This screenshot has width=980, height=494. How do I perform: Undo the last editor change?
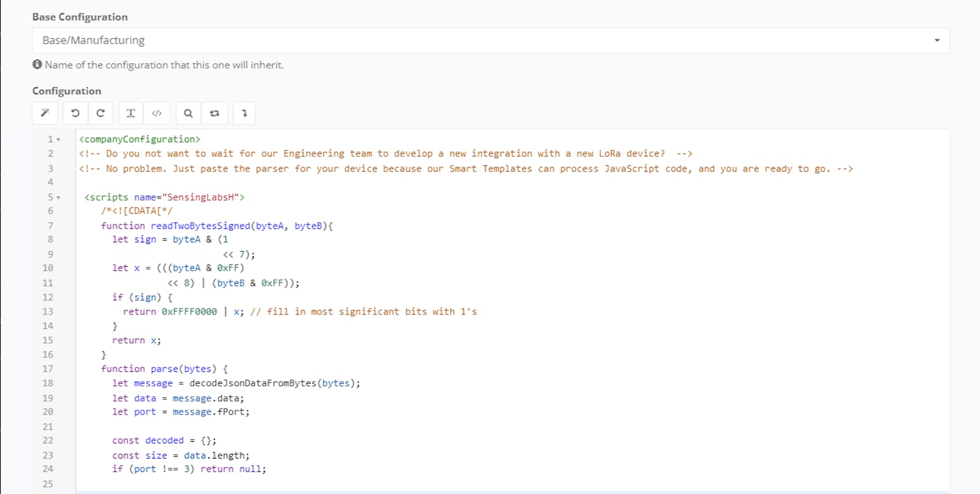coord(75,113)
